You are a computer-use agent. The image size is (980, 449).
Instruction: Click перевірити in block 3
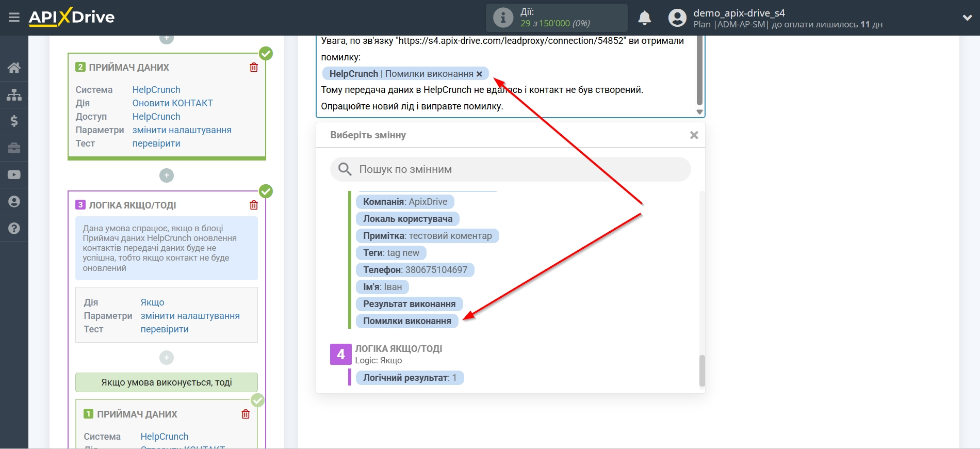(x=165, y=329)
